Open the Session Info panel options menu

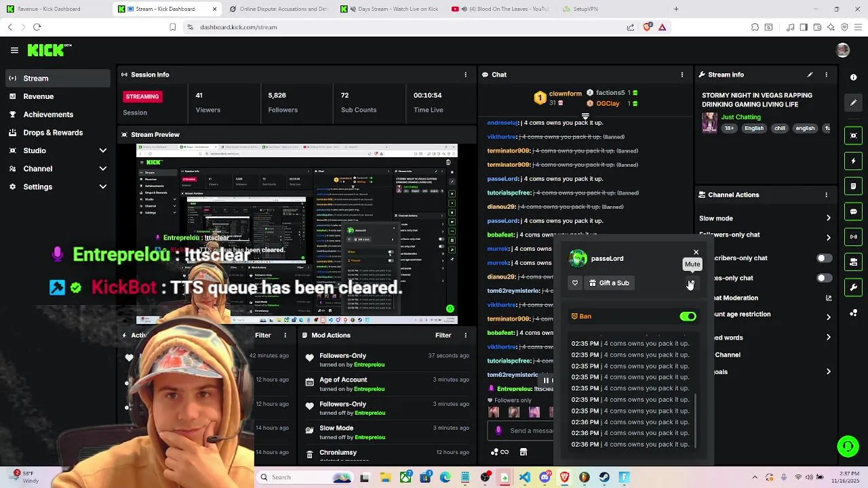pos(465,75)
